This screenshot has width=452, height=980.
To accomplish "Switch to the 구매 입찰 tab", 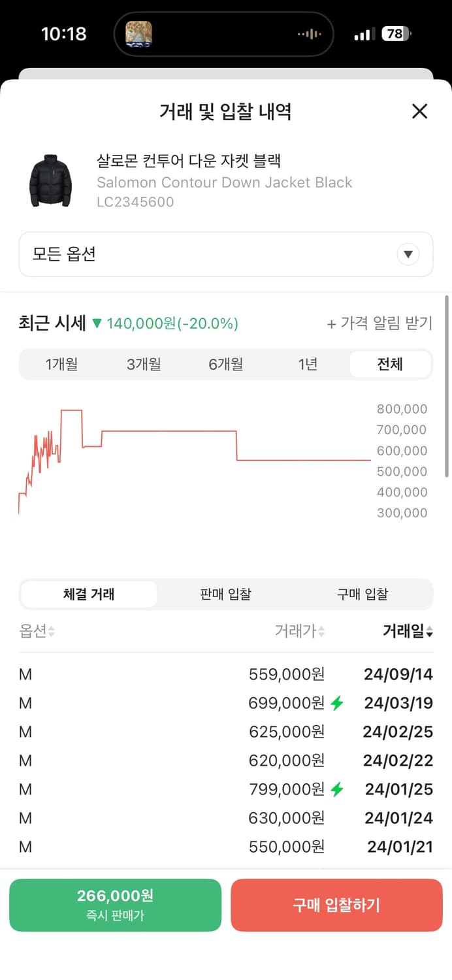I will pos(363,595).
